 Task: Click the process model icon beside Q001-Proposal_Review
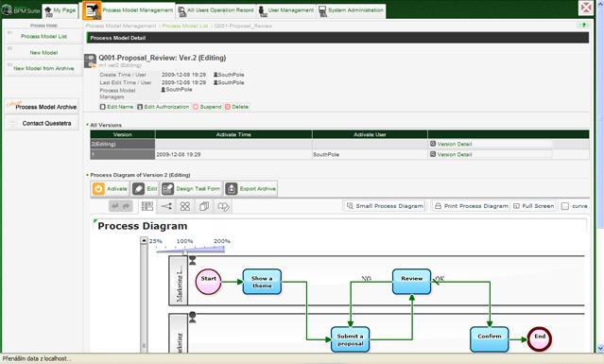coord(90,61)
